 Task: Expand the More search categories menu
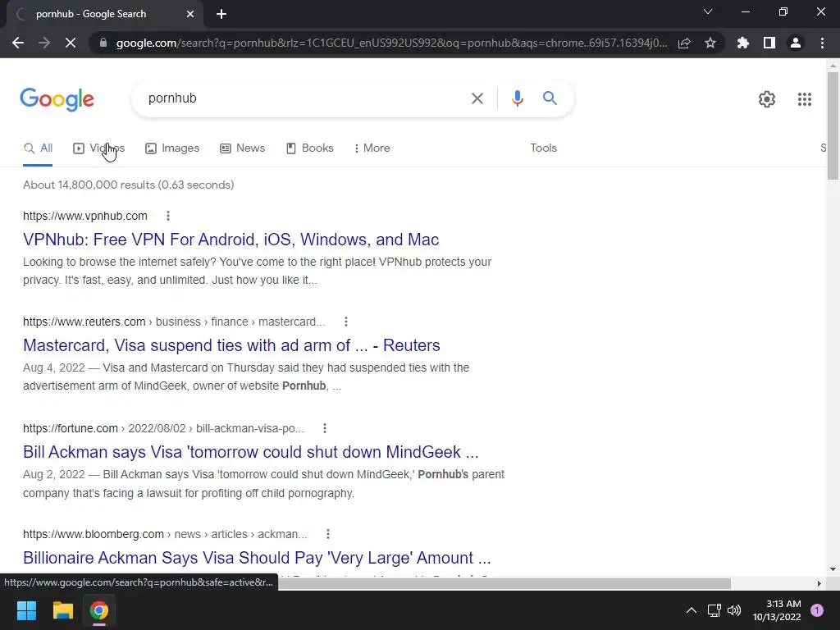(x=372, y=148)
